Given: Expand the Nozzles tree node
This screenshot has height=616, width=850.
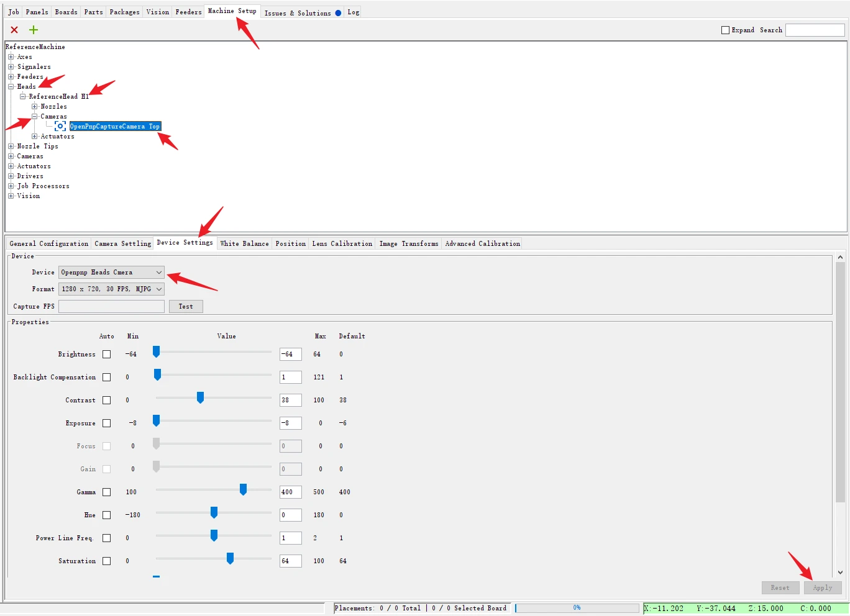Looking at the screenshot, I should 35,106.
